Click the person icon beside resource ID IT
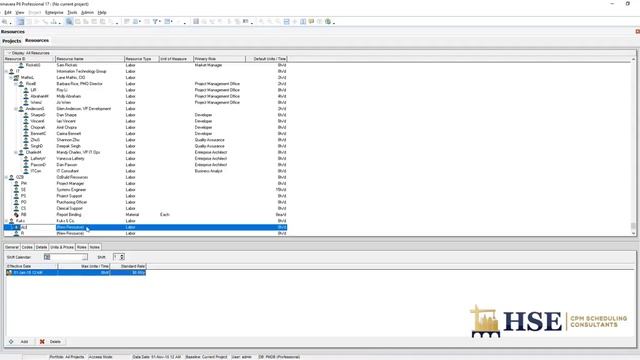Screen dimensions: 640x360 pos(11,71)
